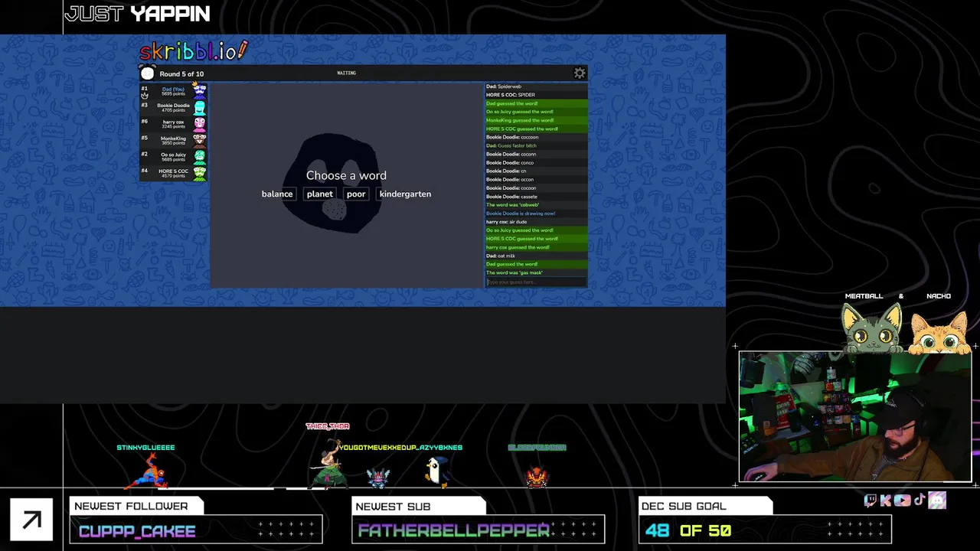
Task: Click player row "Bookie Doodie 4705 points"
Action: 174,107
